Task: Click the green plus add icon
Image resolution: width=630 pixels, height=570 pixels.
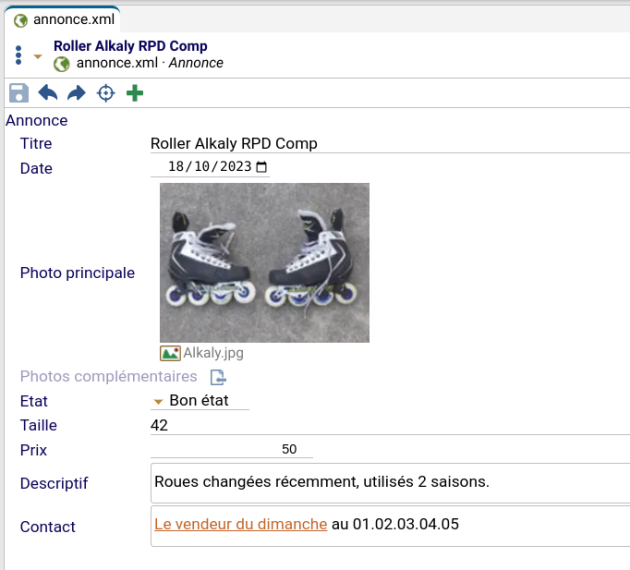Action: 134,93
